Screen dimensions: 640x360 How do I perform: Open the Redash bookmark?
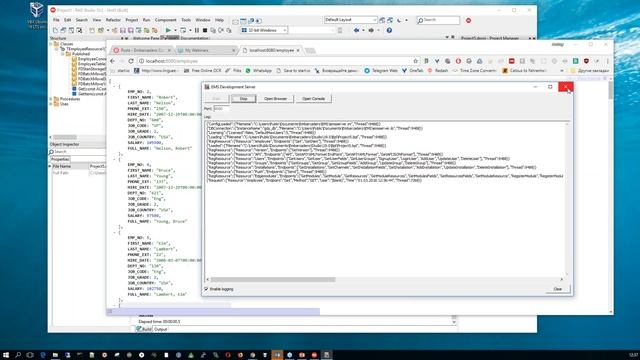(438, 71)
